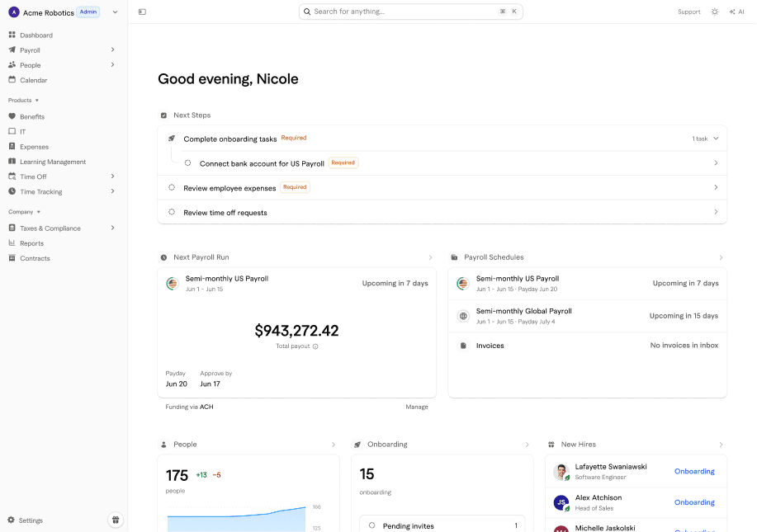757x532 pixels.
Task: Click the Dashboard grid icon
Action: pyautogui.click(x=12, y=35)
